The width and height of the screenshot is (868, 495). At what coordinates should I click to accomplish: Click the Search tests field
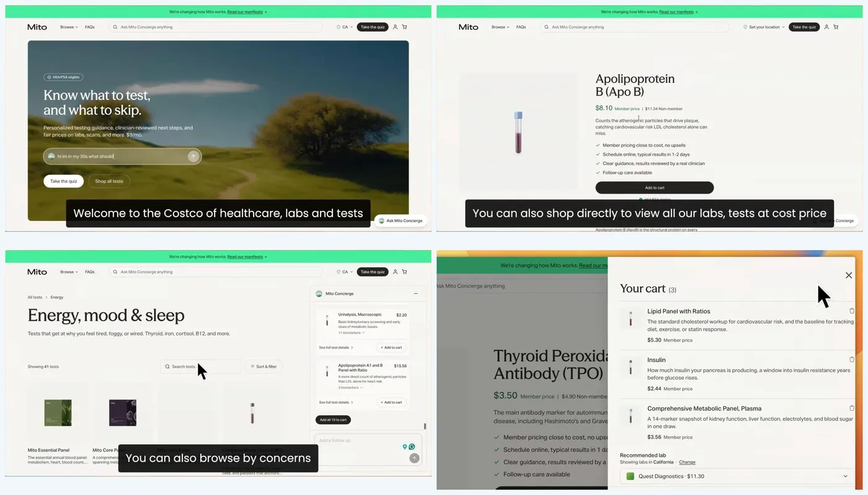[x=200, y=367]
